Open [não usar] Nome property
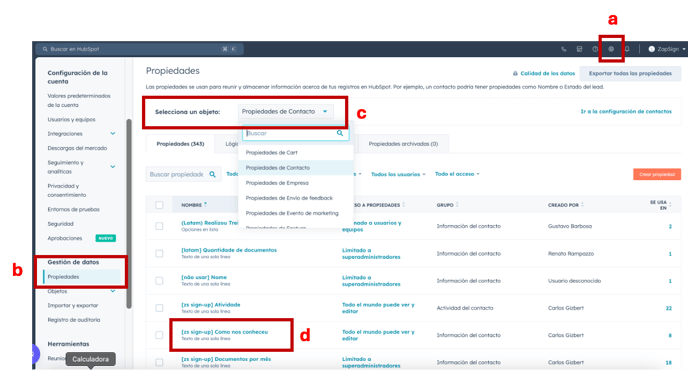The height and width of the screenshot is (370, 688). point(204,277)
